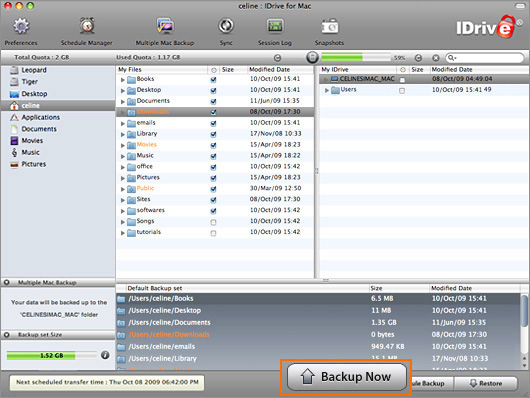
Task: Click the My Files column header
Action: 162,69
